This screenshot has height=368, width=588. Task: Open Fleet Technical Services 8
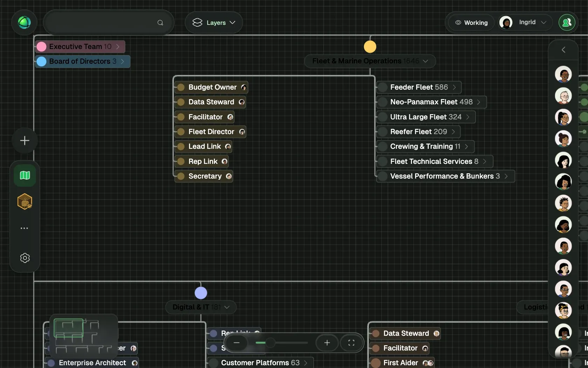[435, 161]
